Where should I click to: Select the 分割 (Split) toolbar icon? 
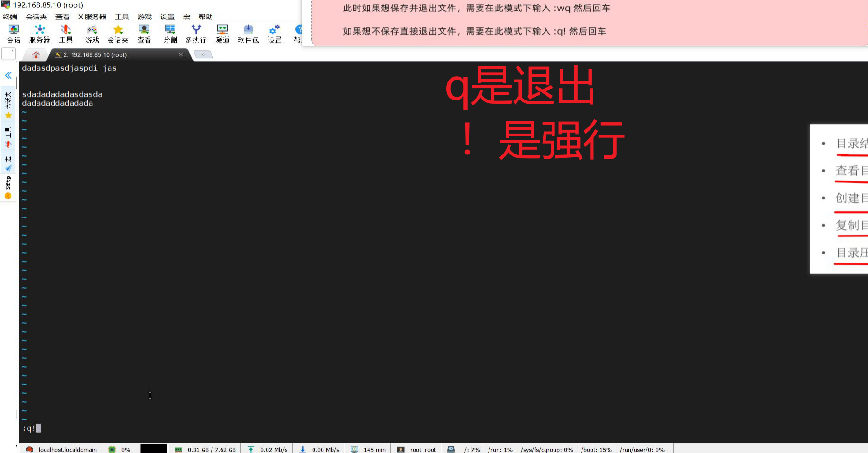[170, 34]
